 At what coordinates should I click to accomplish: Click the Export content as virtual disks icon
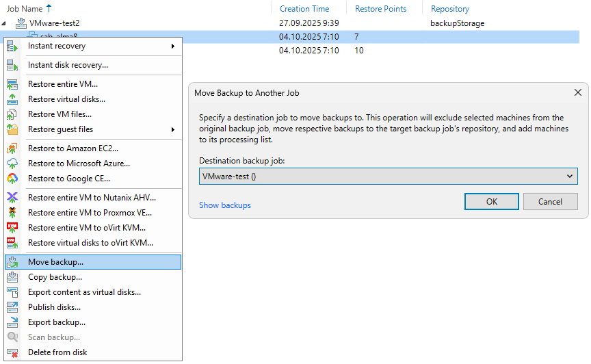click(12, 292)
